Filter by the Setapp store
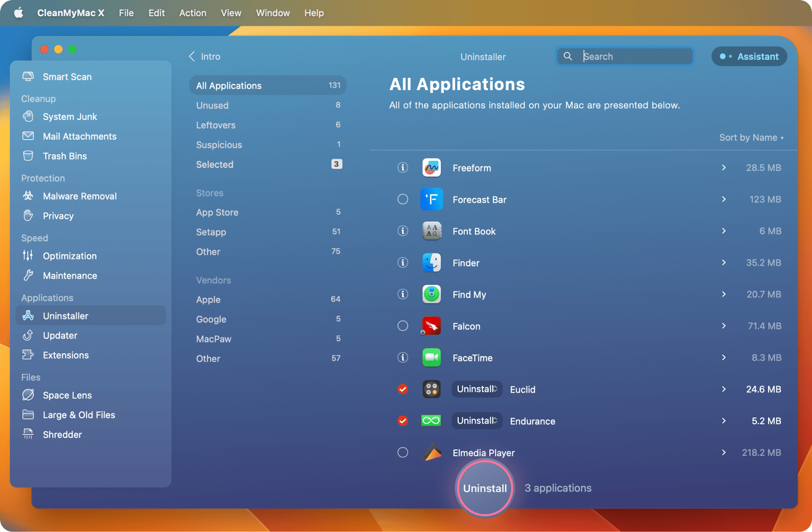812x532 pixels. [x=268, y=232]
